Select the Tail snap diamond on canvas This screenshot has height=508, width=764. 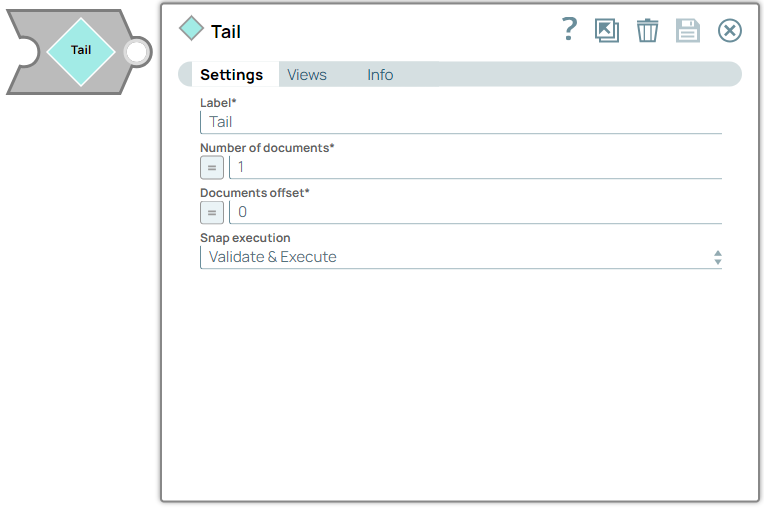81,50
